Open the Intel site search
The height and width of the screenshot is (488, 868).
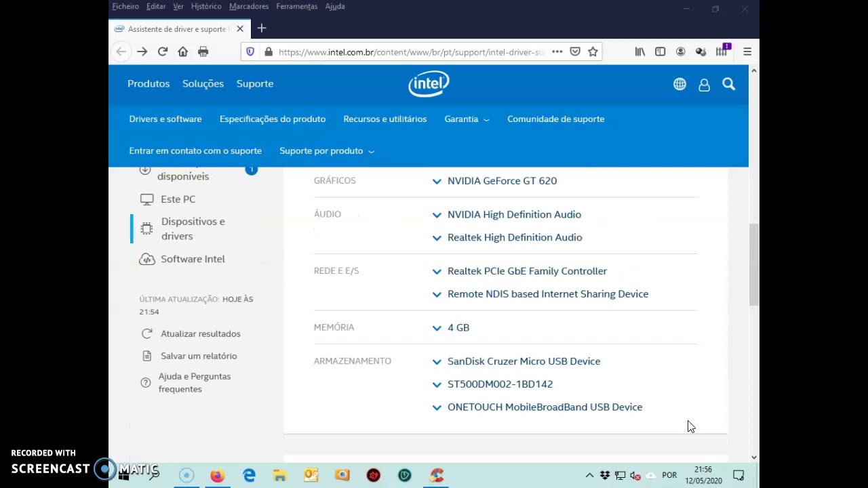pyautogui.click(x=728, y=83)
